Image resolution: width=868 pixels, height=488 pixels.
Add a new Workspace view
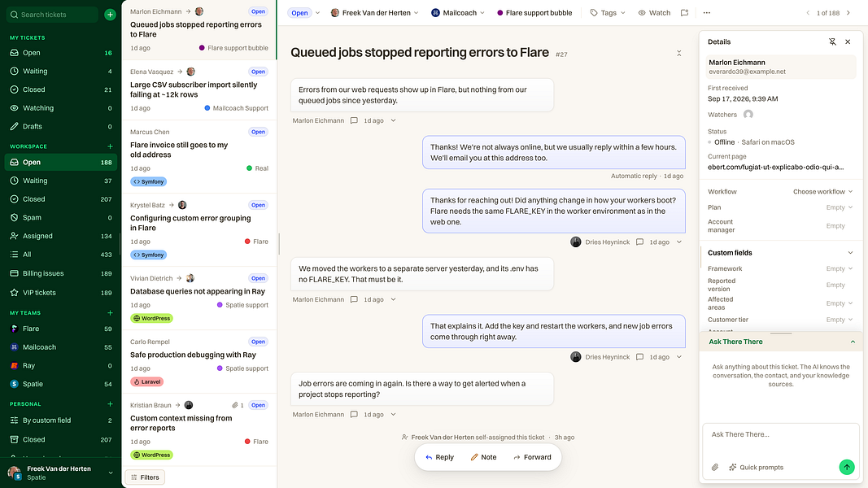click(x=110, y=146)
